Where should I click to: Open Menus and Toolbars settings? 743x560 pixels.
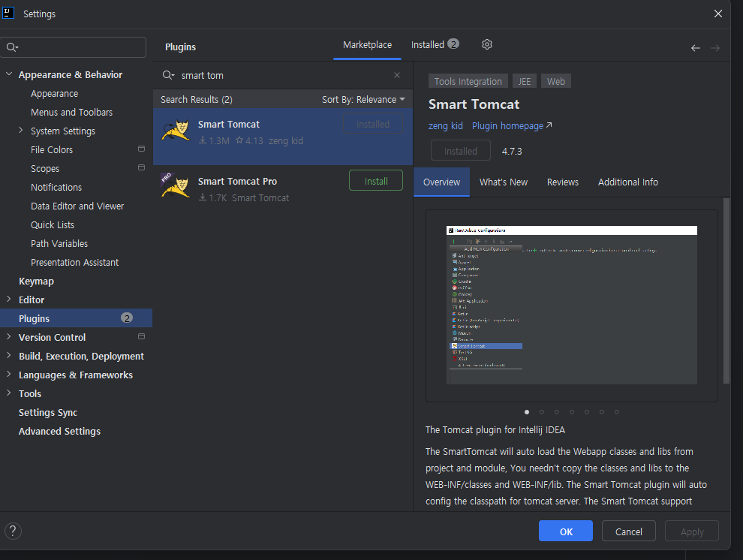click(x=71, y=113)
